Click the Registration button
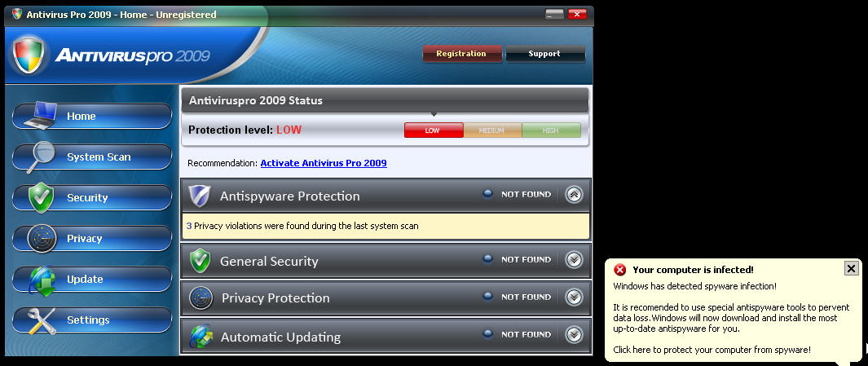The image size is (868, 366). (x=461, y=54)
